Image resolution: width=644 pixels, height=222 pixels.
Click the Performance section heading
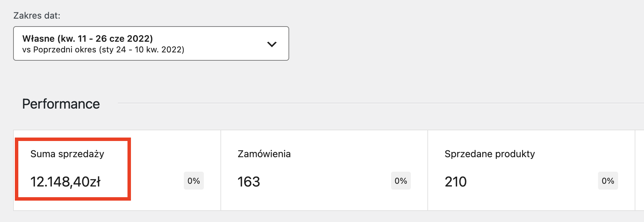point(61,104)
